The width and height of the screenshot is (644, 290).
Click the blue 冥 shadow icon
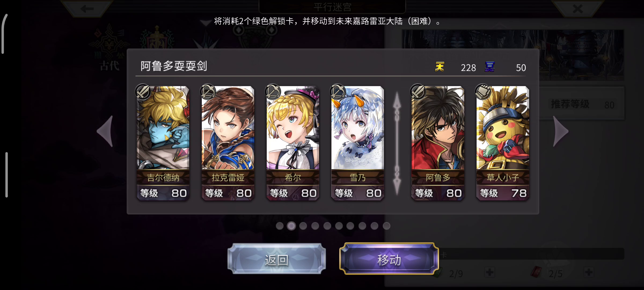point(489,67)
